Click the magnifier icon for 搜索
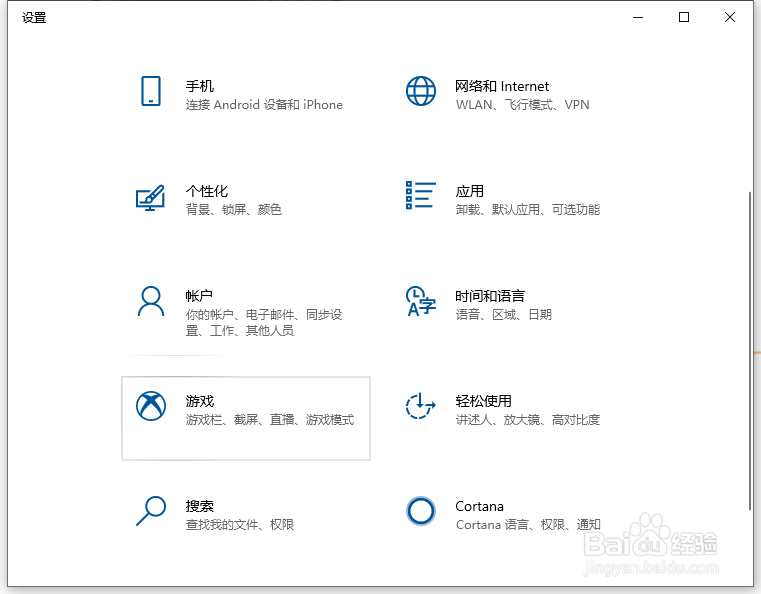 [x=151, y=511]
